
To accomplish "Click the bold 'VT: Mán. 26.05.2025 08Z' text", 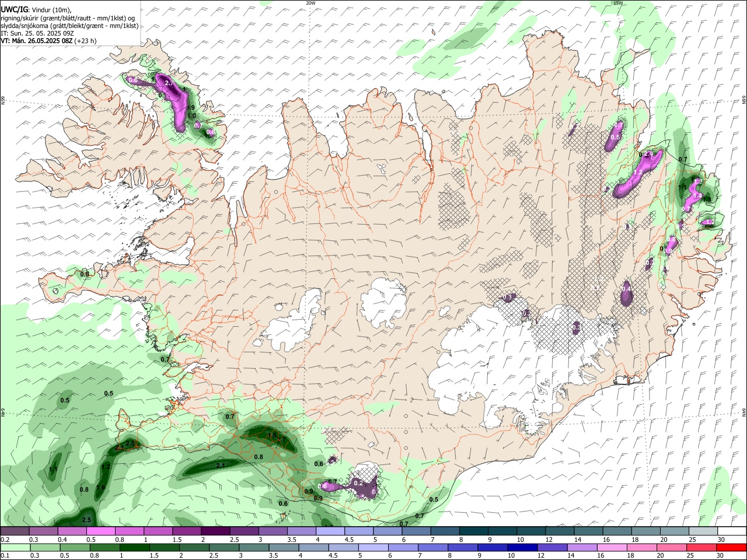I will pyautogui.click(x=36, y=41).
